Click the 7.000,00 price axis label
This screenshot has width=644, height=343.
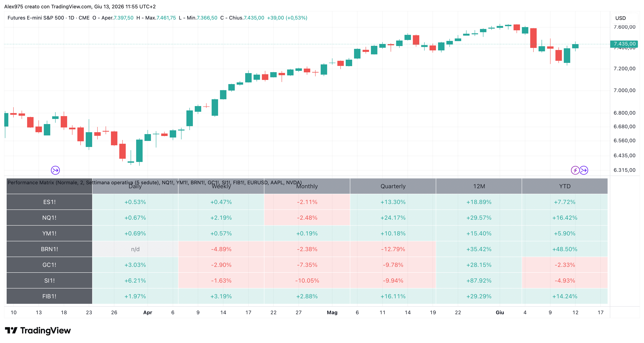click(624, 90)
